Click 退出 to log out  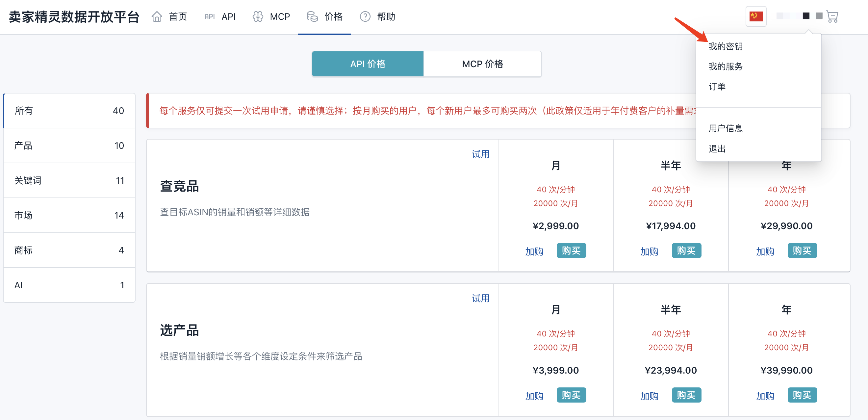coord(717,149)
